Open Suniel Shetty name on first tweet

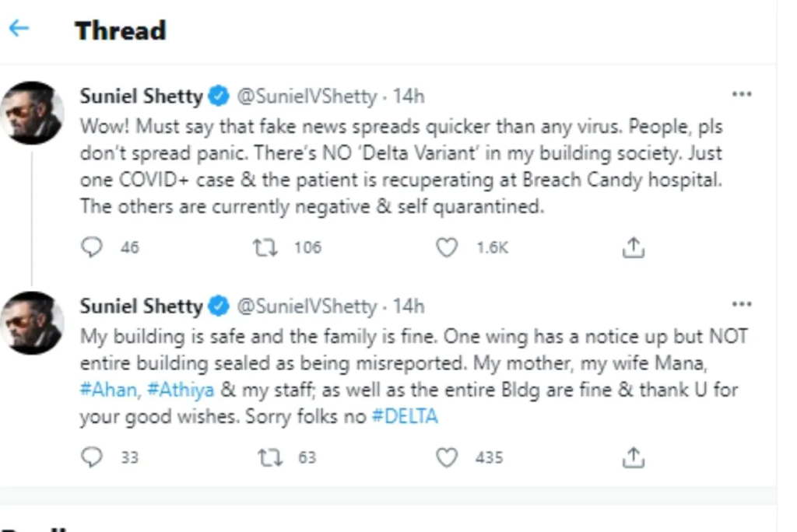[x=141, y=96]
